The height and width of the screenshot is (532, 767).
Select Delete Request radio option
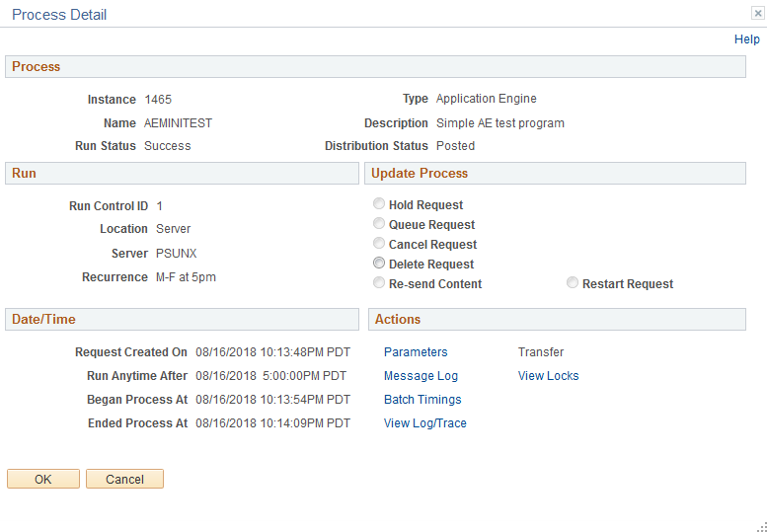click(x=379, y=264)
